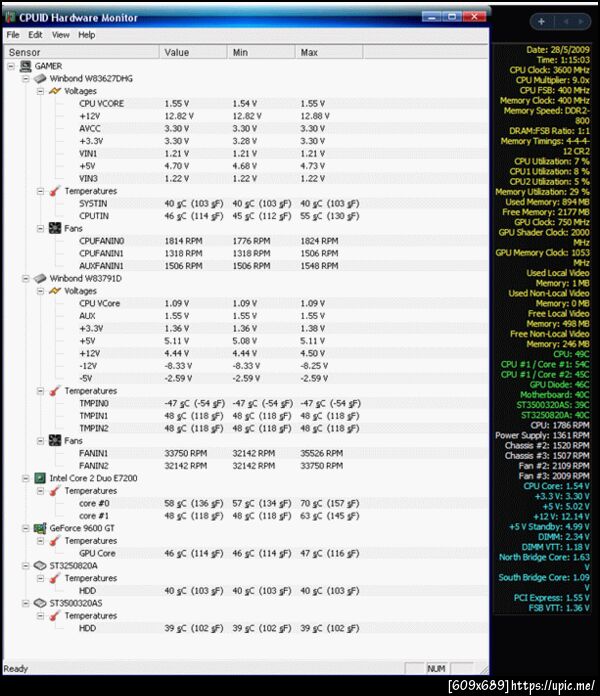Screen dimensions: 600x696
Task: Click the ST3500320AS hard drive icon
Action: (40, 603)
